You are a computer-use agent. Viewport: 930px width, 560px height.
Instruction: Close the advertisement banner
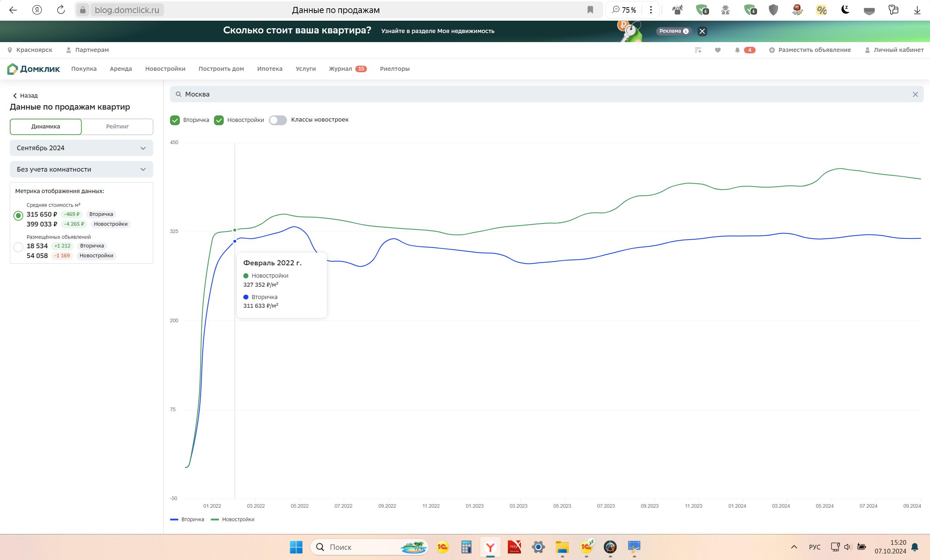(702, 31)
